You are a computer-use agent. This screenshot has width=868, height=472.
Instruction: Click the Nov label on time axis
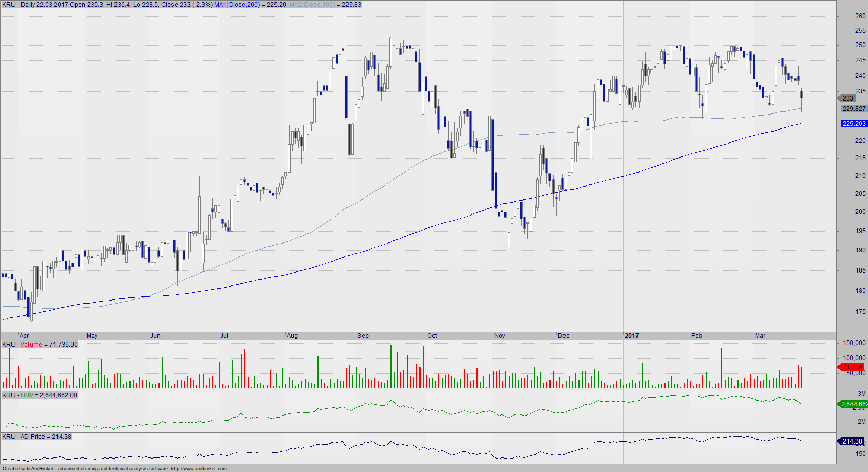tap(500, 336)
